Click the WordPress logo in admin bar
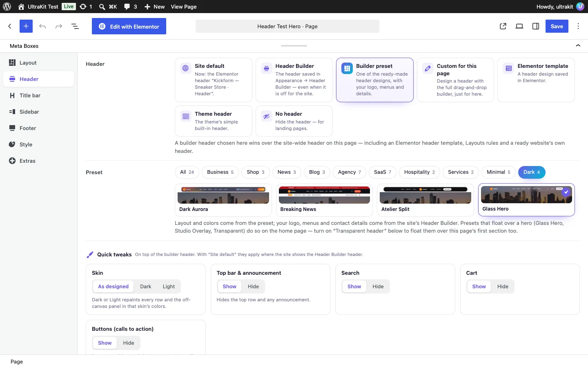 (7, 7)
